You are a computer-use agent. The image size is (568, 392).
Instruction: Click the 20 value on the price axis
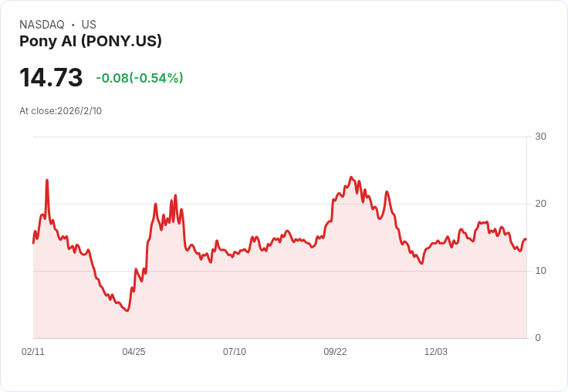540,204
